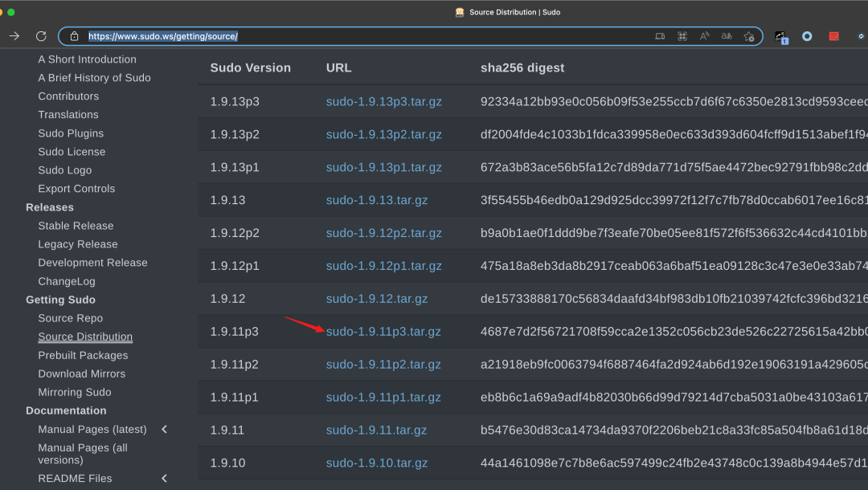The image size is (868, 490).
Task: Click the translate page icon
Action: click(727, 36)
